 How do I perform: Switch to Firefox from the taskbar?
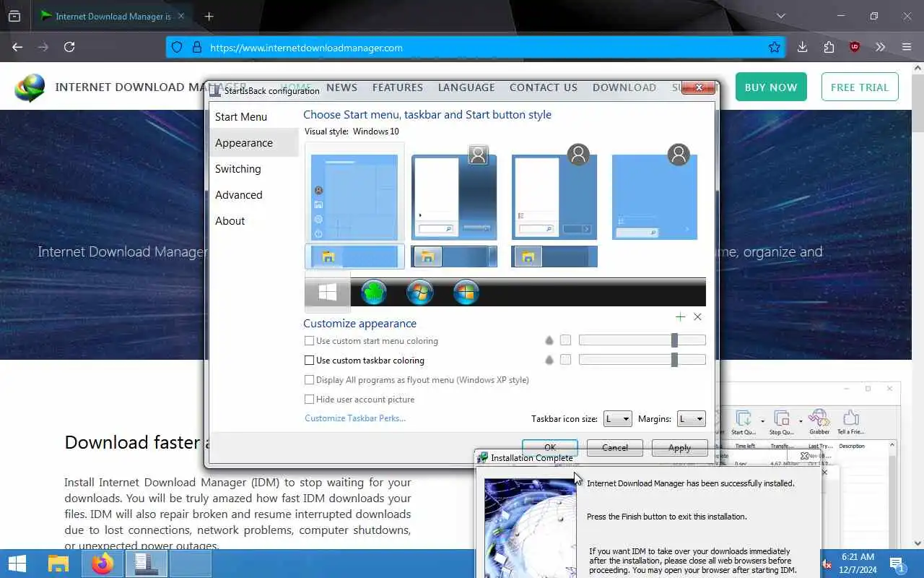103,564
